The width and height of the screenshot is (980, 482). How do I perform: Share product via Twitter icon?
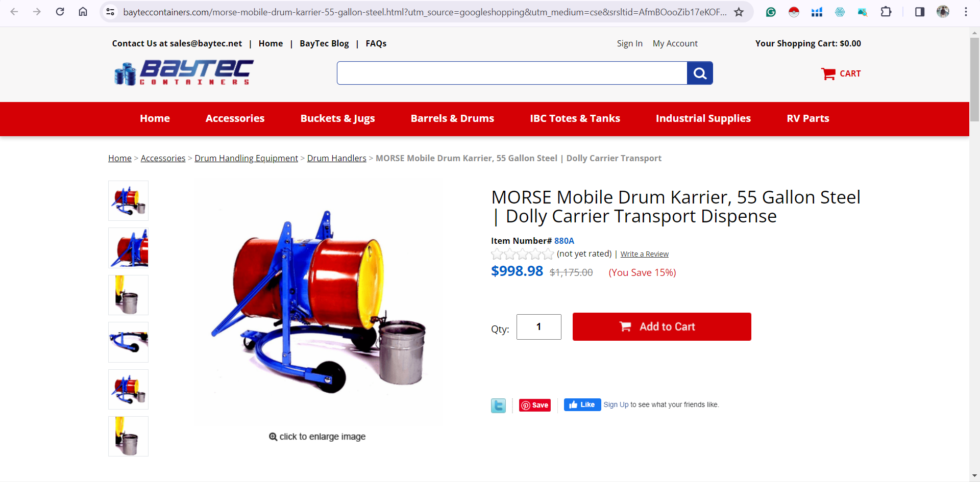(498, 405)
